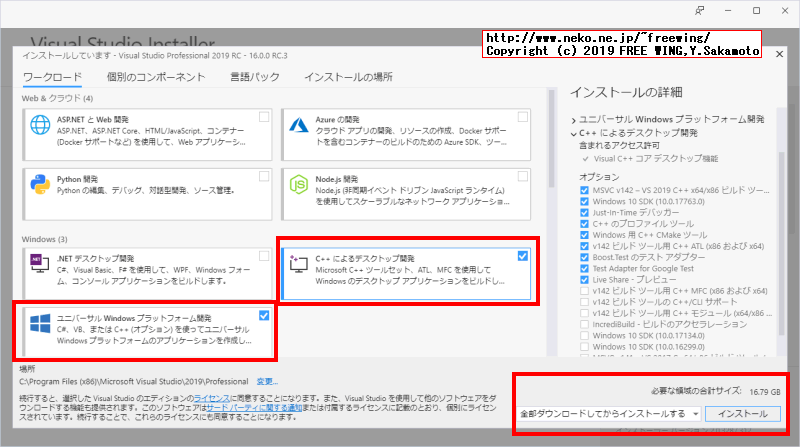Select the Workloads tab
The image size is (800, 447).
pyautogui.click(x=52, y=77)
